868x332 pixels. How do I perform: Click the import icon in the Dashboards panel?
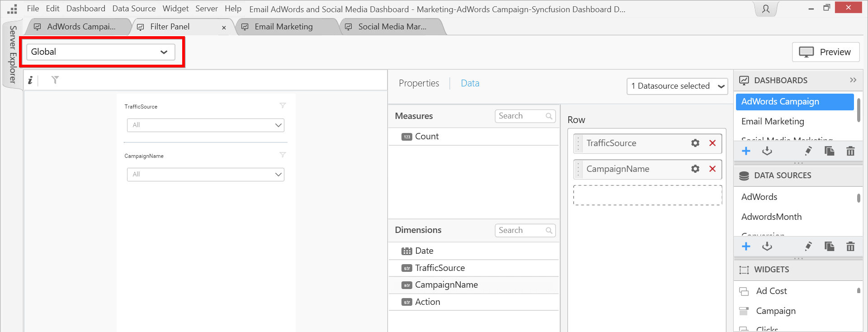point(767,151)
